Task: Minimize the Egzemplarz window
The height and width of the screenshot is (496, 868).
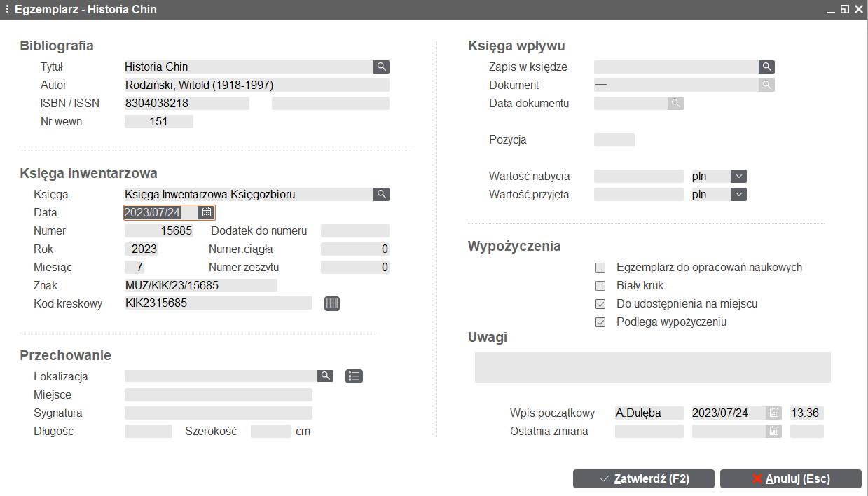Action: [831, 10]
